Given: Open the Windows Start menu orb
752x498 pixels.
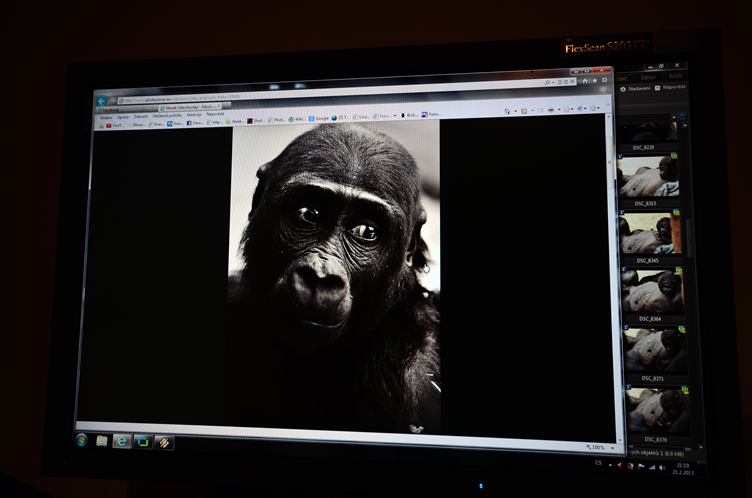Looking at the screenshot, I should tap(82, 440).
